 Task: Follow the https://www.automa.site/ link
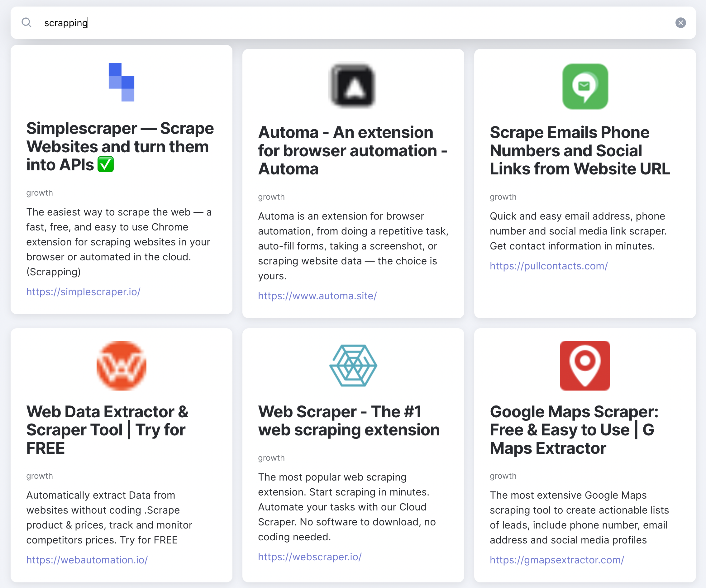pyautogui.click(x=317, y=296)
